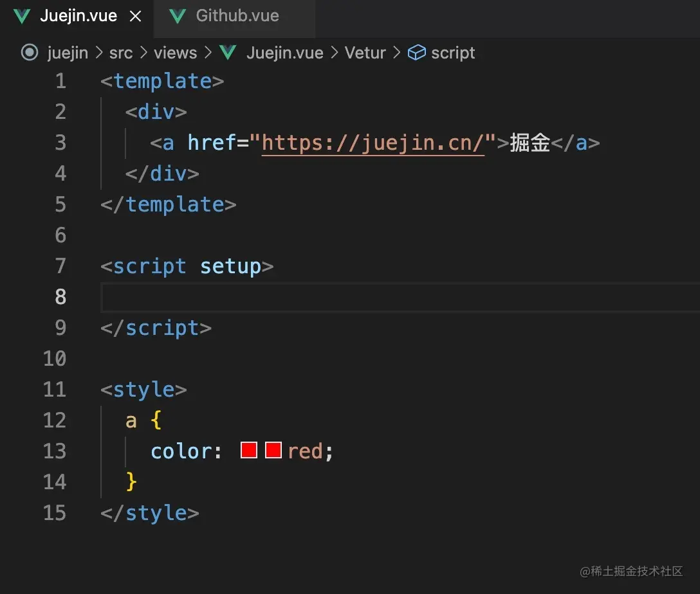Expand the chevron after the src breadcrumb
The height and width of the screenshot is (594, 700).
click(143, 53)
